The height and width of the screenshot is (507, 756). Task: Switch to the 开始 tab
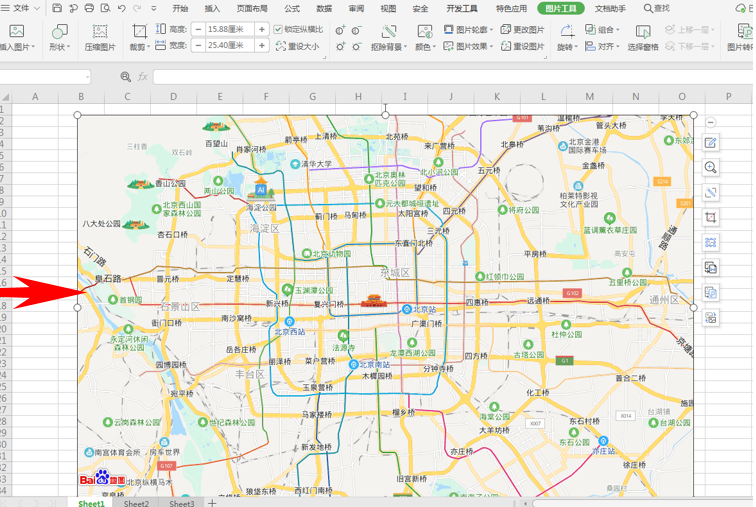[x=180, y=8]
